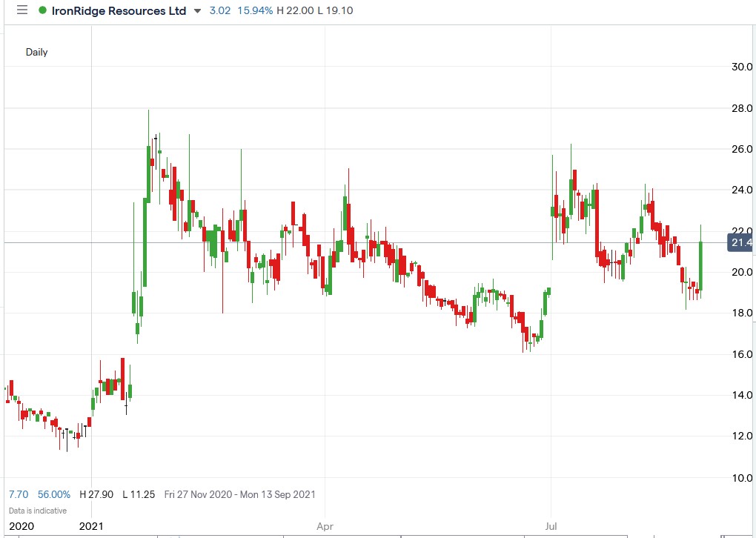Click the 56.00% range percentage
The height and width of the screenshot is (538, 756).
pyautogui.click(x=52, y=494)
